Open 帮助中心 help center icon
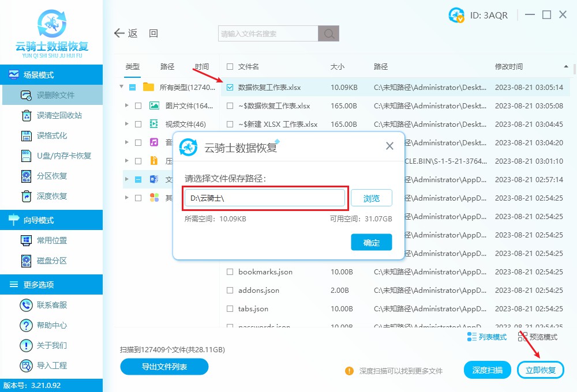Viewport: 577px width, 392px height. point(26,325)
